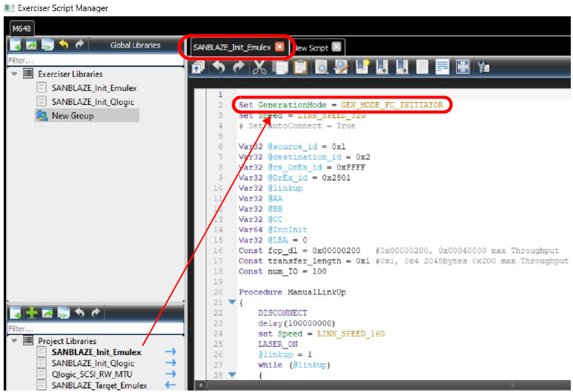Click the Paste clipboard icon in editor toolbar
The image size is (573, 392).
(x=300, y=67)
